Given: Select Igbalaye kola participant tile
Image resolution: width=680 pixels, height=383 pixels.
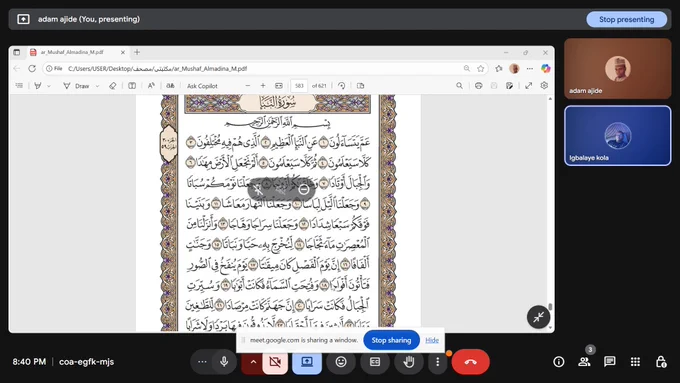Looking at the screenshot, I should 618,136.
